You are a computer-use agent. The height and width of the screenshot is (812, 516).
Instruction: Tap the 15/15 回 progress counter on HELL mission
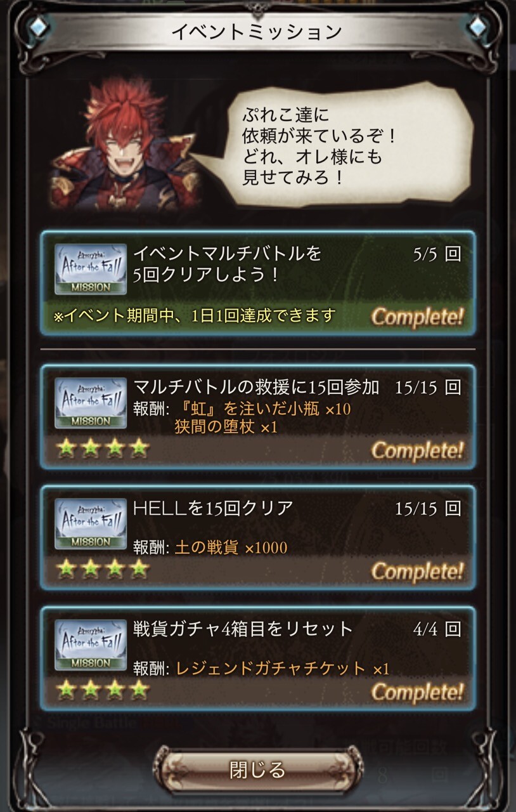428,507
